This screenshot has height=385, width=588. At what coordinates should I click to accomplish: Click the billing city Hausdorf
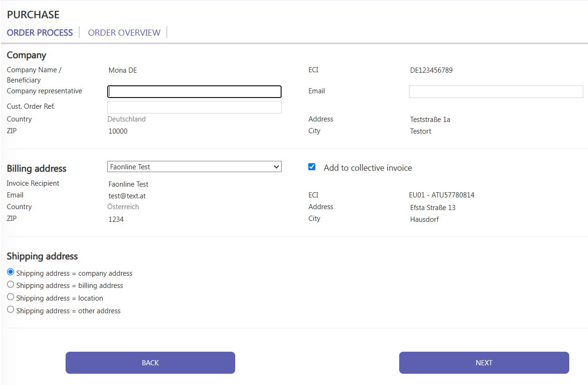[x=424, y=219]
